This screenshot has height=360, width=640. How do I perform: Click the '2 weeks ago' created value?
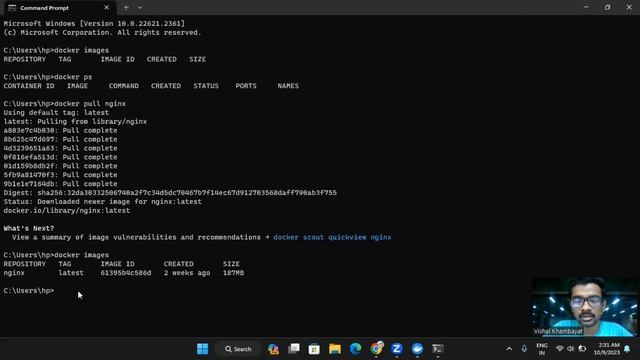click(x=187, y=273)
